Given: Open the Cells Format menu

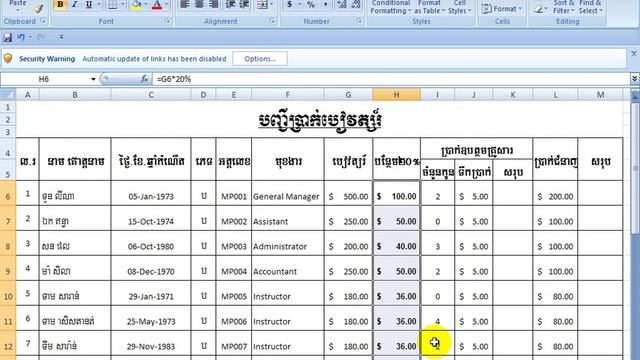Looking at the screenshot, I should 502,9.
